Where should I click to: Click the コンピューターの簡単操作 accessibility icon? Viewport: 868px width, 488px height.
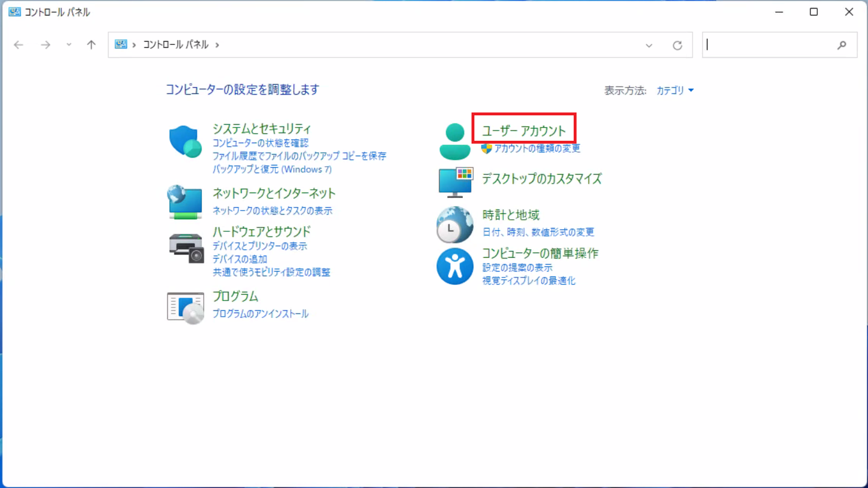(455, 266)
